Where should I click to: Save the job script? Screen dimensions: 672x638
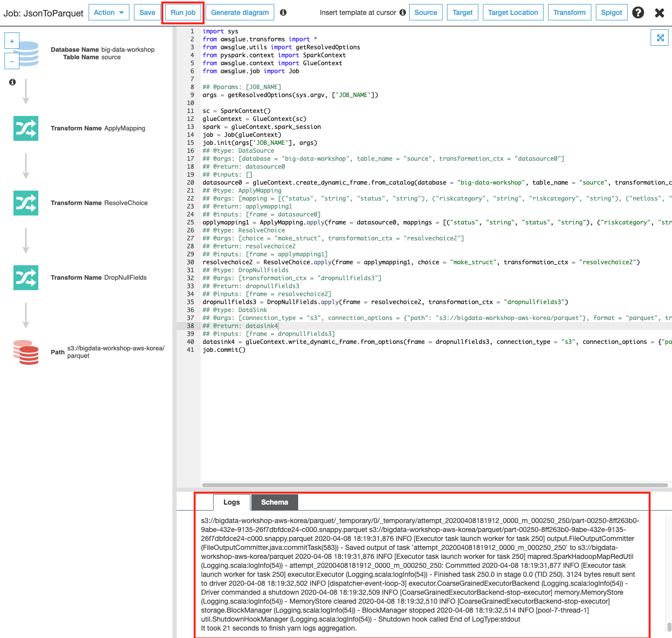point(147,12)
